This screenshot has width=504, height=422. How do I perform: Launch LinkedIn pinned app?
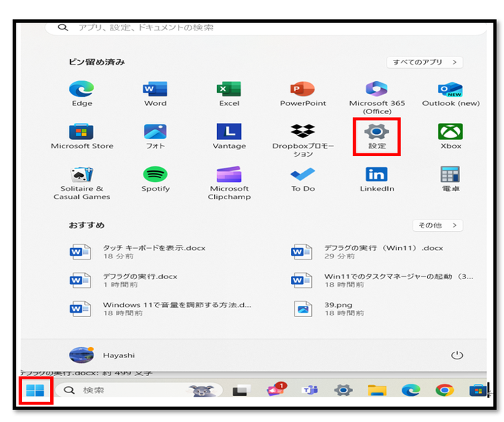[377, 179]
